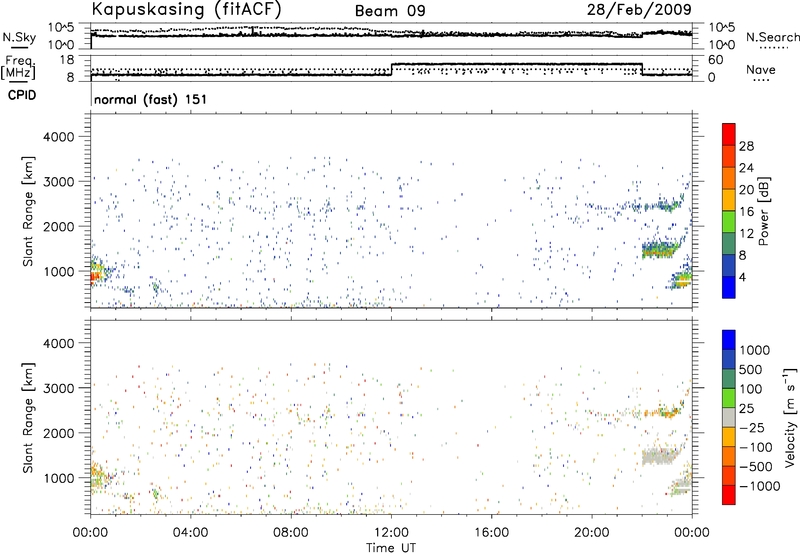Click the Power [dB] color bar label
800x554 pixels.
763,211
